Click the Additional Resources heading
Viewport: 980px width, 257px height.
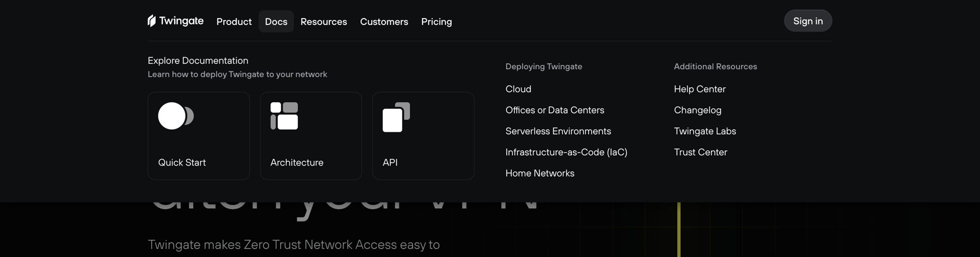tap(715, 66)
